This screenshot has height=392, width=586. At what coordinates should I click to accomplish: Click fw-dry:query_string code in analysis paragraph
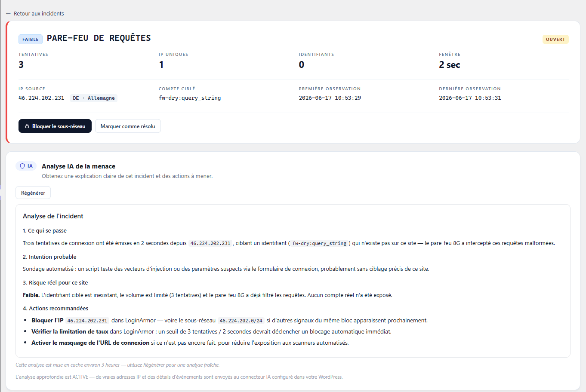[x=319, y=243]
